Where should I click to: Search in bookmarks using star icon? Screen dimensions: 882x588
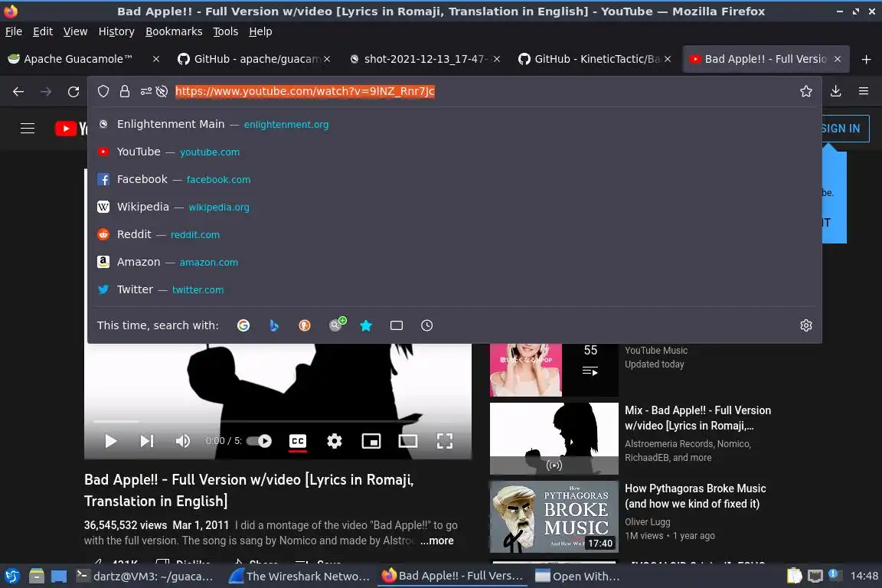coord(366,325)
